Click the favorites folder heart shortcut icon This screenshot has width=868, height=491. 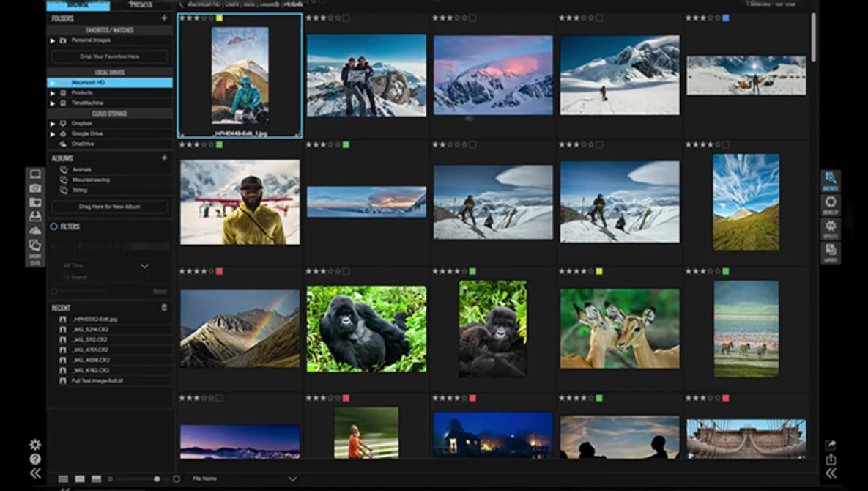pos(35,202)
